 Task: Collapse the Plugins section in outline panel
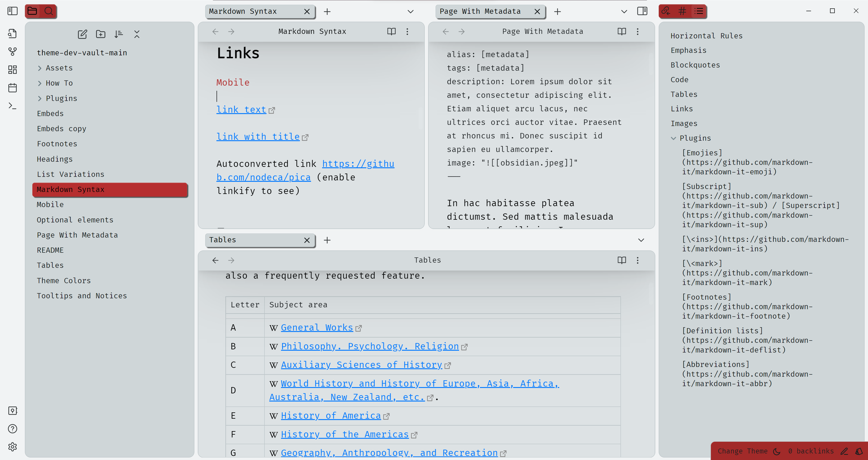673,138
